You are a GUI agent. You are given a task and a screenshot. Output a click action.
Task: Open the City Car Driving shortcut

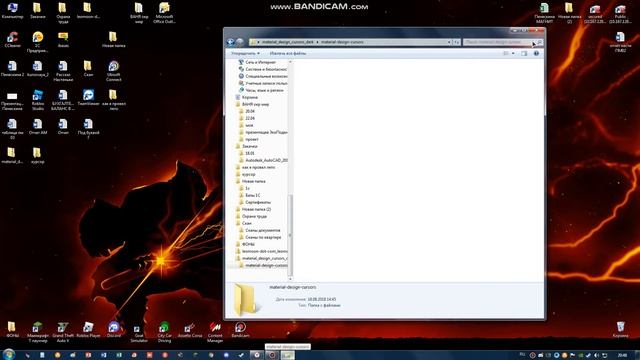coord(164,332)
